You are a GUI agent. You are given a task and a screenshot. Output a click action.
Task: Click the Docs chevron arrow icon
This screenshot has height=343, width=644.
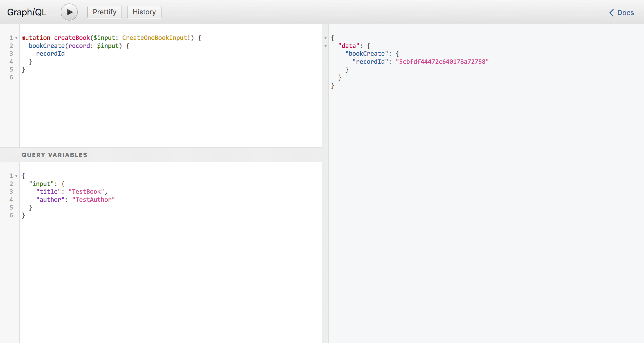(x=612, y=13)
